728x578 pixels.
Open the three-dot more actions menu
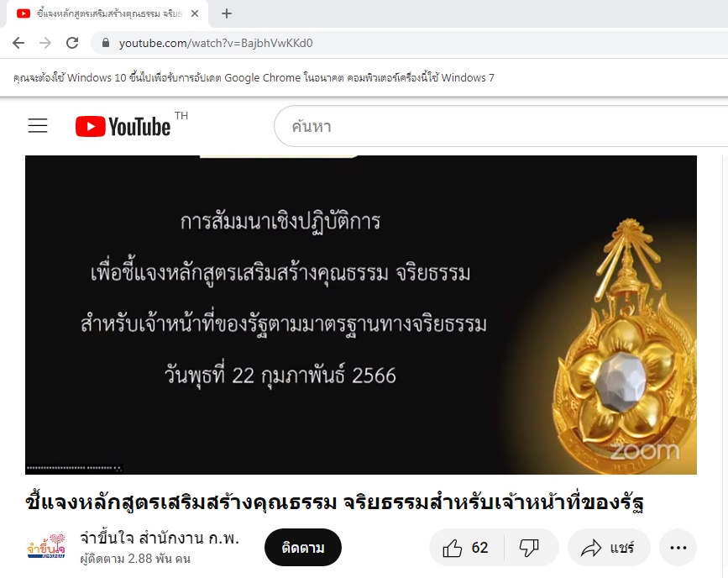point(678,548)
